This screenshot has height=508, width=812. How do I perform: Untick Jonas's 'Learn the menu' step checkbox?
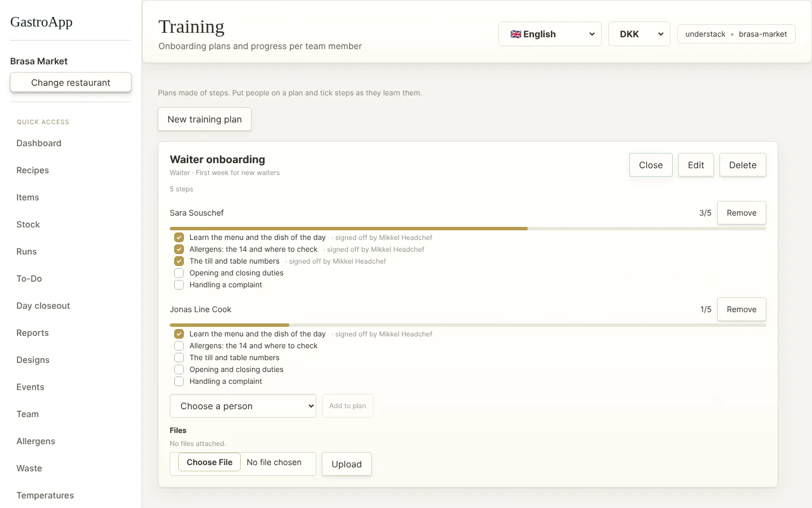179,334
